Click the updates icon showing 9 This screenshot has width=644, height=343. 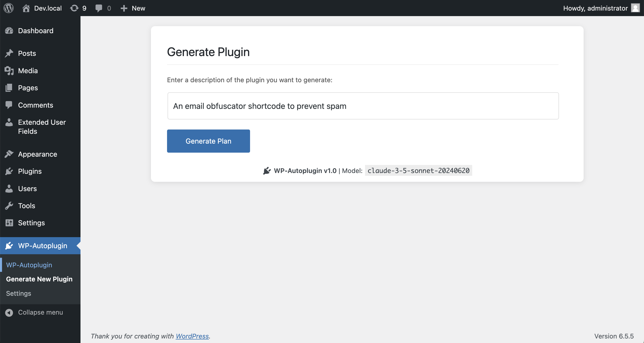coord(74,8)
